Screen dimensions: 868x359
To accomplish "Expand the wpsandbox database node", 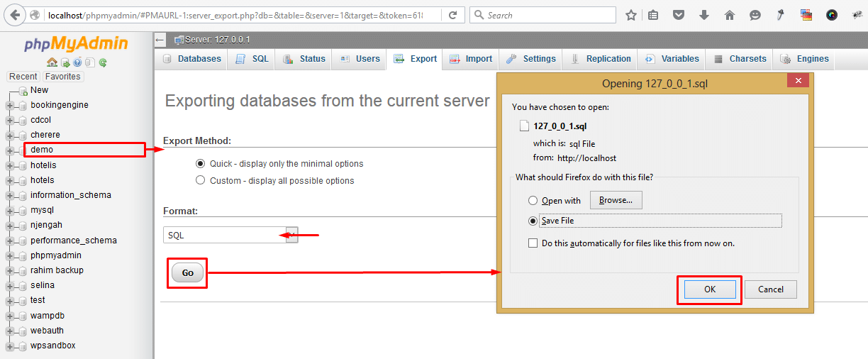I will (10, 346).
